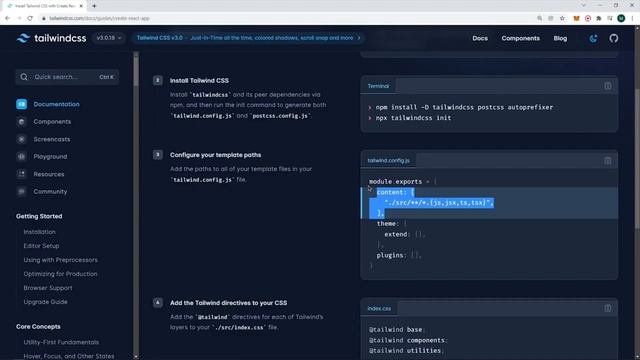Click the 'Install Tailwind CSS' heading

click(199, 80)
